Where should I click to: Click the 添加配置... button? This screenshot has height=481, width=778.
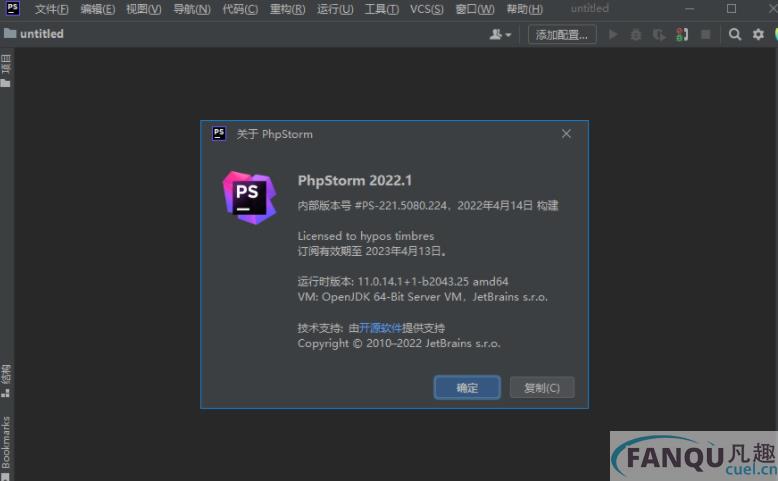click(562, 34)
